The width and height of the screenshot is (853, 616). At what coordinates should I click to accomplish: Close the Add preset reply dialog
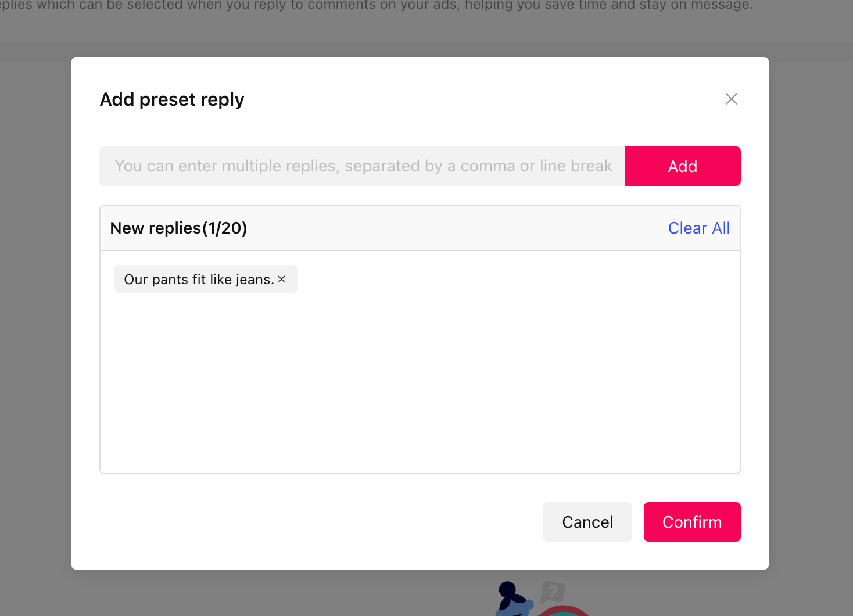[731, 99]
